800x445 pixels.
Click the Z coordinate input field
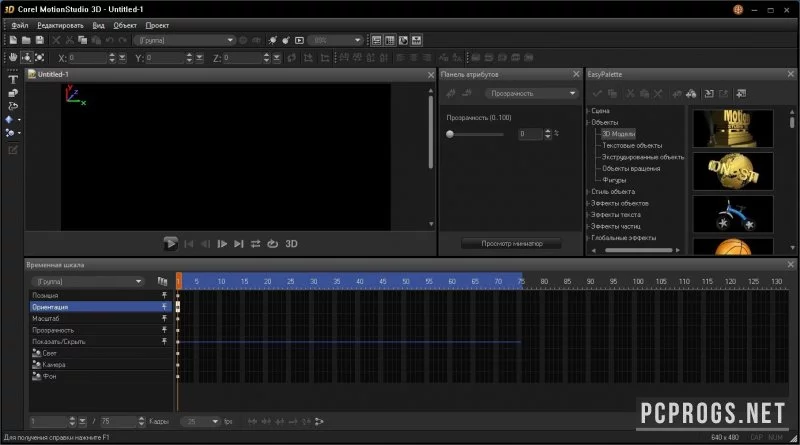click(x=242, y=58)
